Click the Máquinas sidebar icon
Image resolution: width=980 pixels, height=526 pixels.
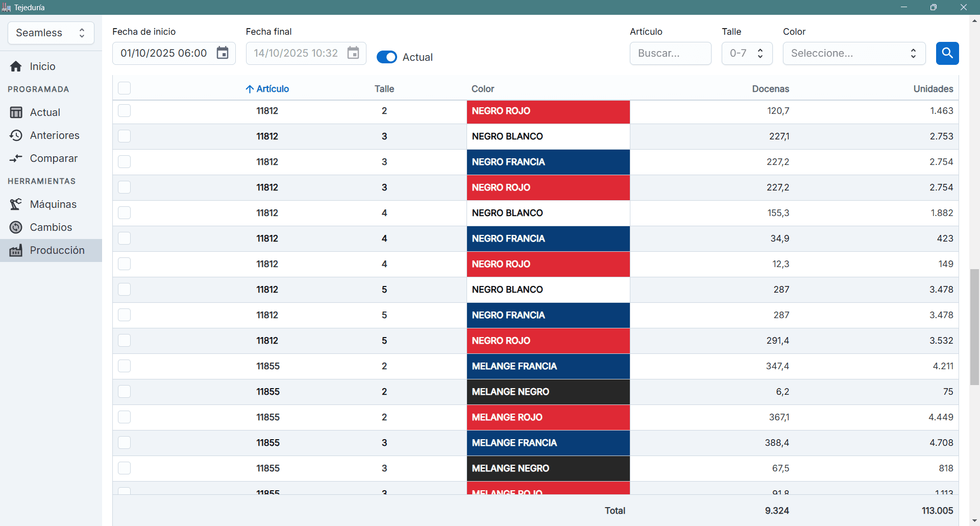[16, 204]
